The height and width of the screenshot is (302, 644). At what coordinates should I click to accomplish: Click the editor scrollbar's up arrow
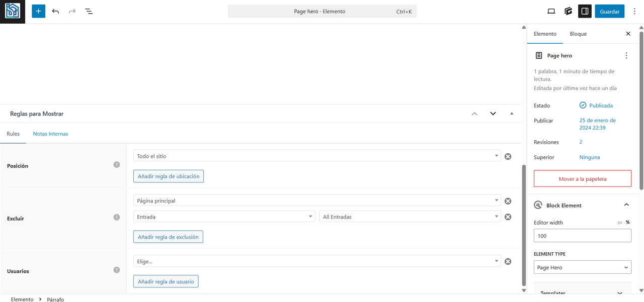tap(524, 27)
